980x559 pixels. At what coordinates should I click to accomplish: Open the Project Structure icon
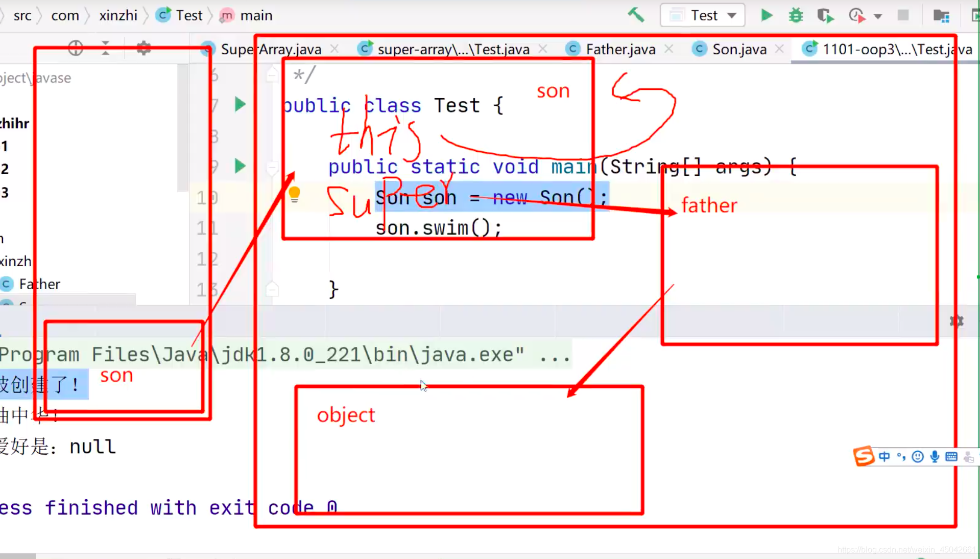[x=941, y=15]
